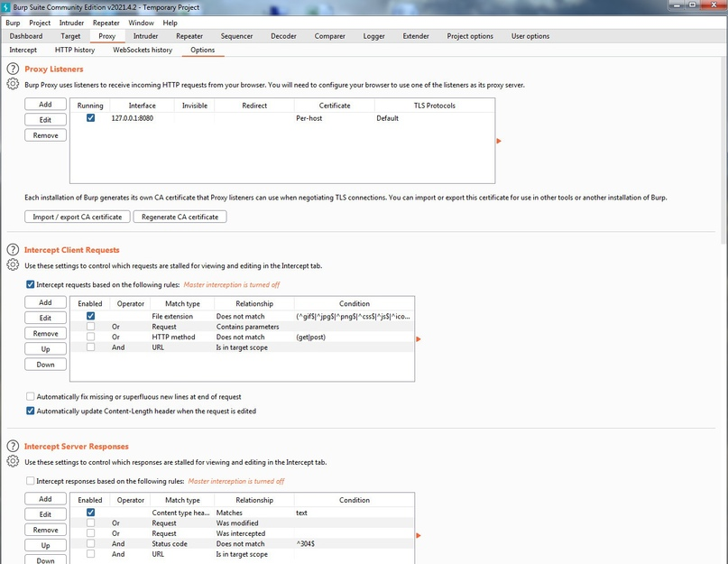Viewport: 728px width, 564px height.
Task: Click orange arrow beside Proxy Listeners table
Action: coord(499,142)
